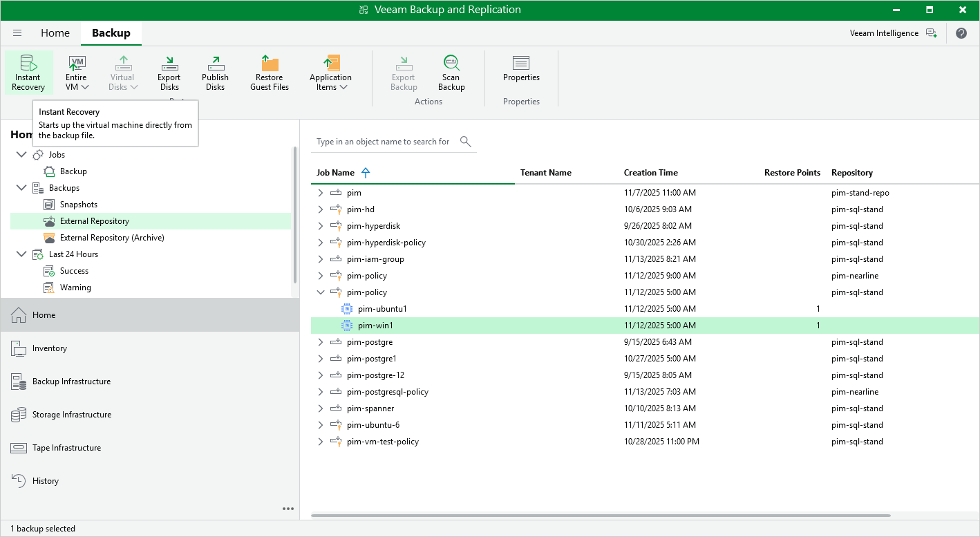Image resolution: width=980 pixels, height=537 pixels.
Task: Select the pim-postgre-12 job row
Action: [645, 375]
